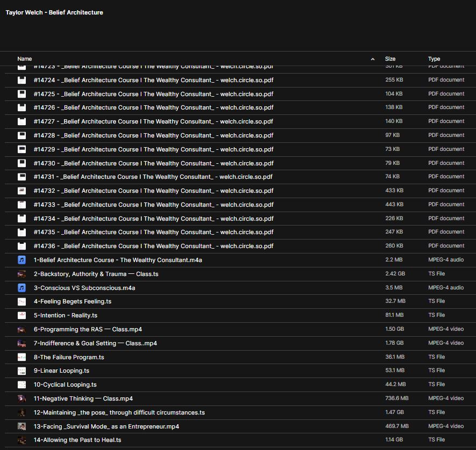The height and width of the screenshot is (450, 476).
Task: Select the video thumbnail for 6-Programming the RAS
Action: coord(21,329)
